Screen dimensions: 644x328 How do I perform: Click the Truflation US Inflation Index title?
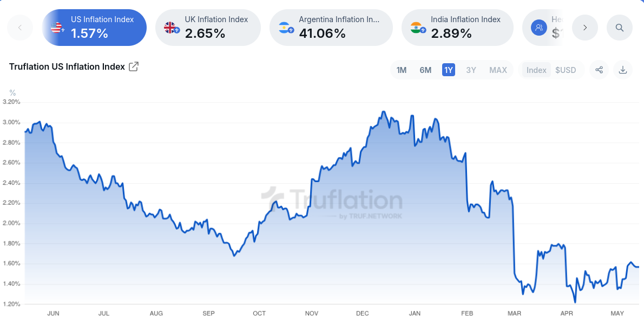point(67,67)
